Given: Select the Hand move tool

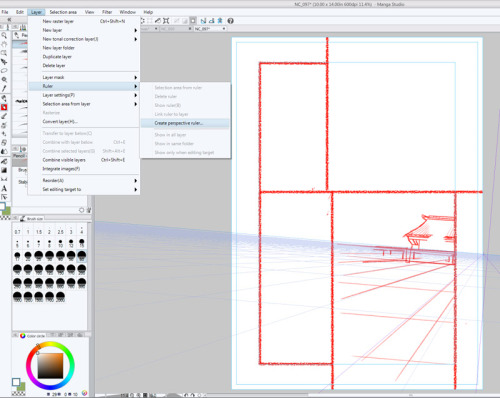Looking at the screenshot, I should click(4, 44).
